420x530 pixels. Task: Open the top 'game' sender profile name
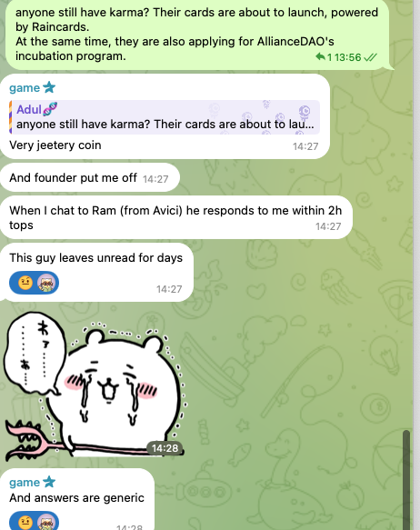(25, 88)
